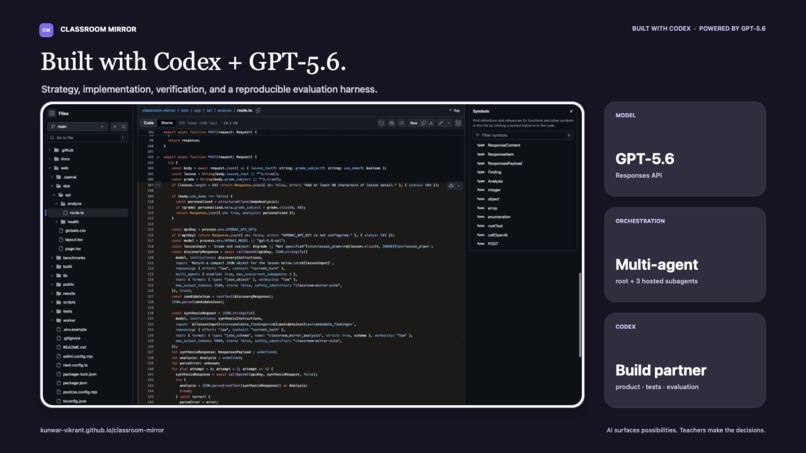Screen dimensions: 806x453
Task: Select the callOpenAI symbol
Action: pos(497,235)
